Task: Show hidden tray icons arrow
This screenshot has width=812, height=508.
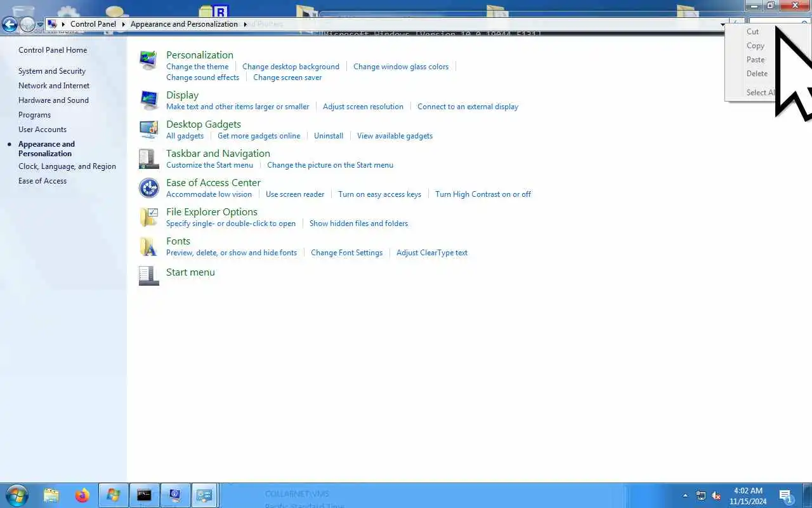Action: pos(685,496)
